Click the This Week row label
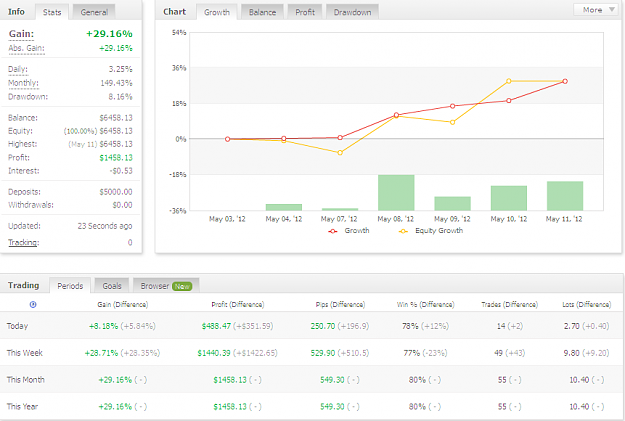Image resolution: width=625 pixels, height=421 pixels. [x=25, y=353]
